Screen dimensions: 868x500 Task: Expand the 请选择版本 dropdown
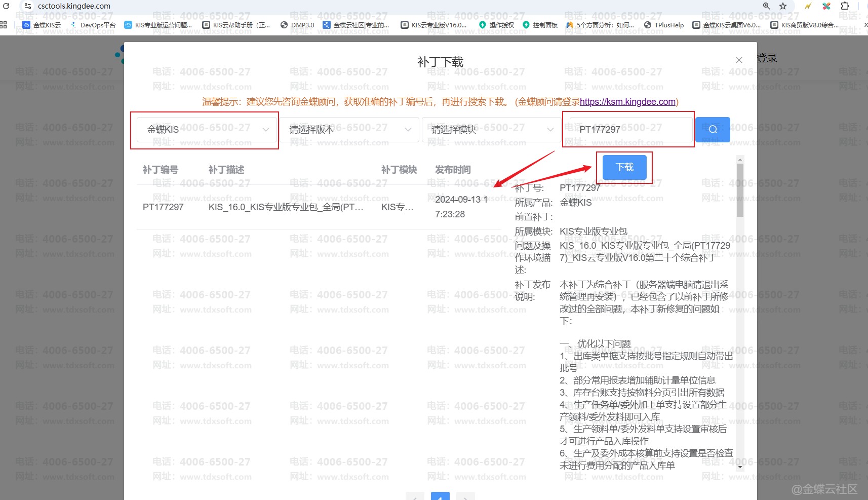coord(349,130)
